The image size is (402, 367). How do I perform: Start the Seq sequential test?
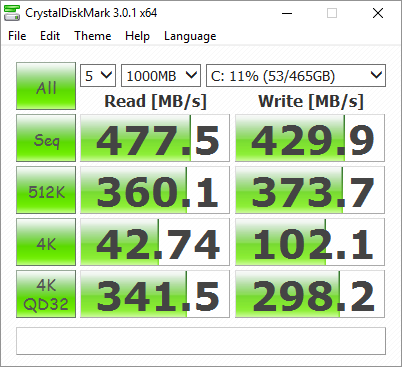46,138
